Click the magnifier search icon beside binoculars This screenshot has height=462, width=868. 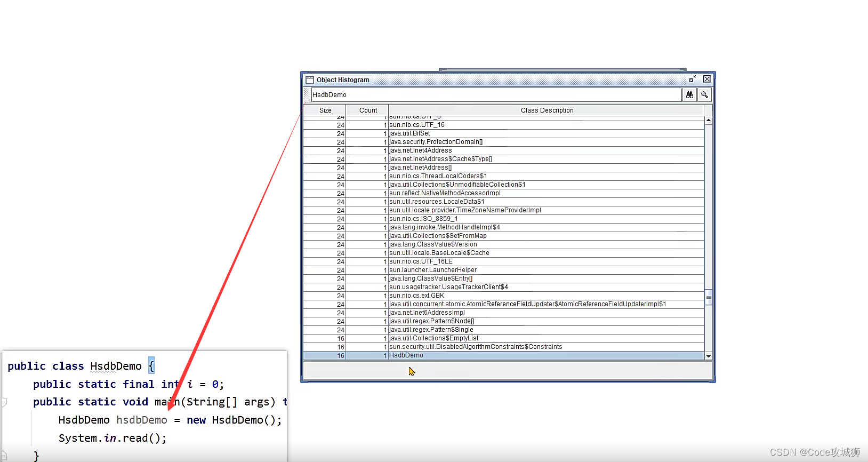click(x=704, y=94)
